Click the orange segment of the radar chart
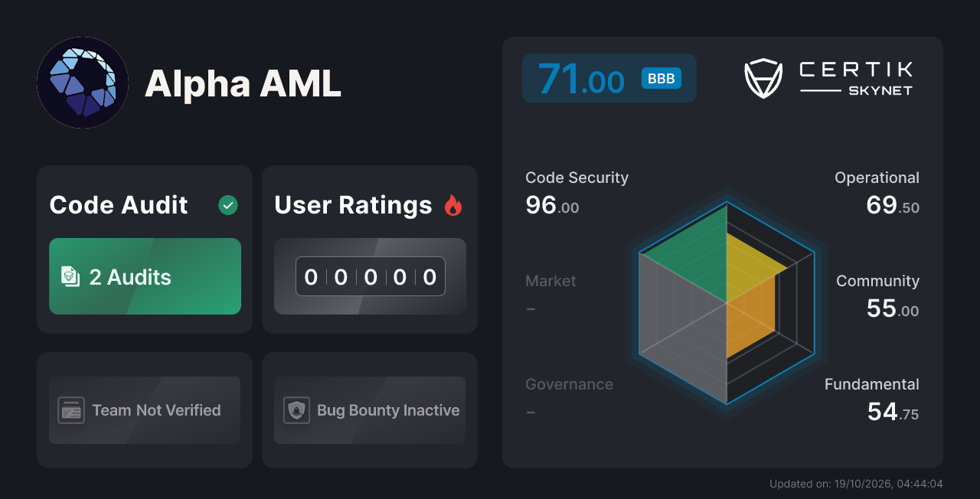The image size is (980, 499). 750,315
